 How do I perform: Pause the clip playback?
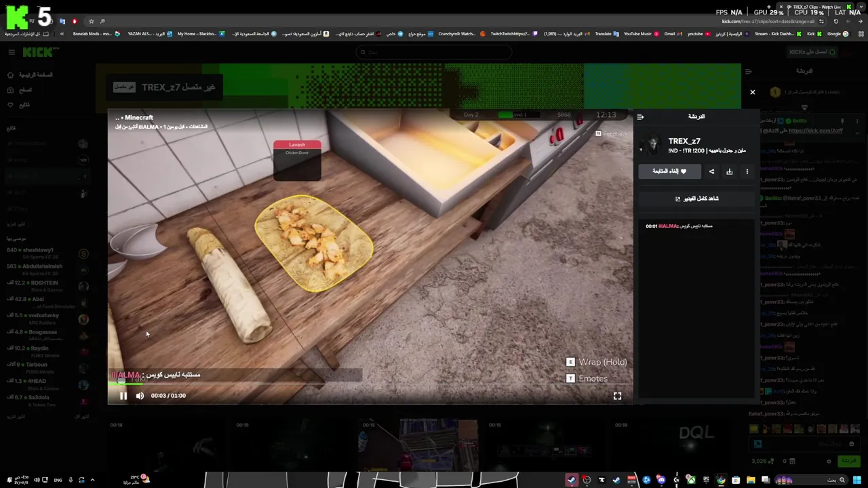123,396
